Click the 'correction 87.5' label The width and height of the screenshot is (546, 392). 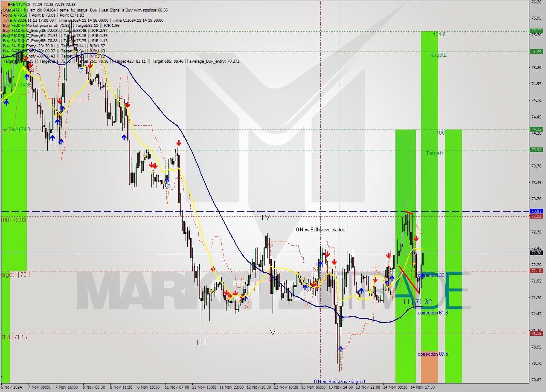click(x=433, y=354)
